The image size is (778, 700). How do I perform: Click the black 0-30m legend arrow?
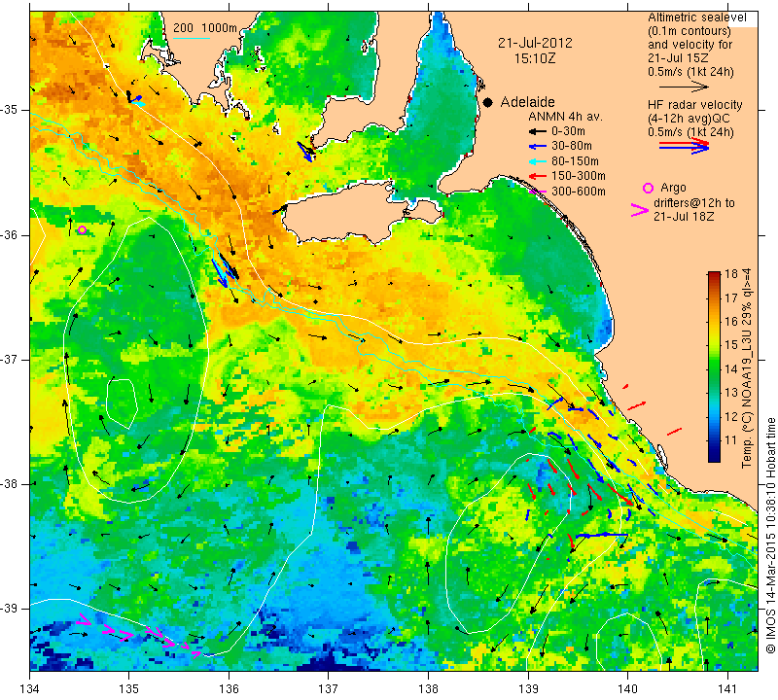[x=538, y=132]
